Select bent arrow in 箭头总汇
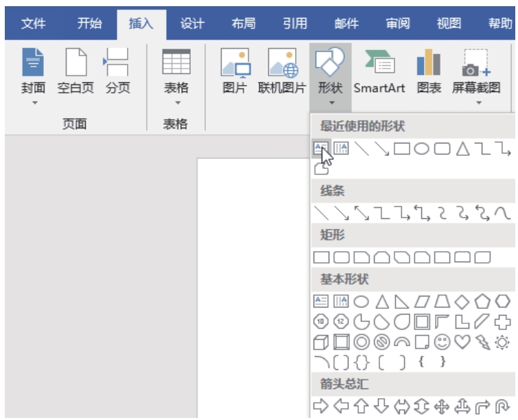The width and height of the screenshot is (518, 420). tap(482, 407)
